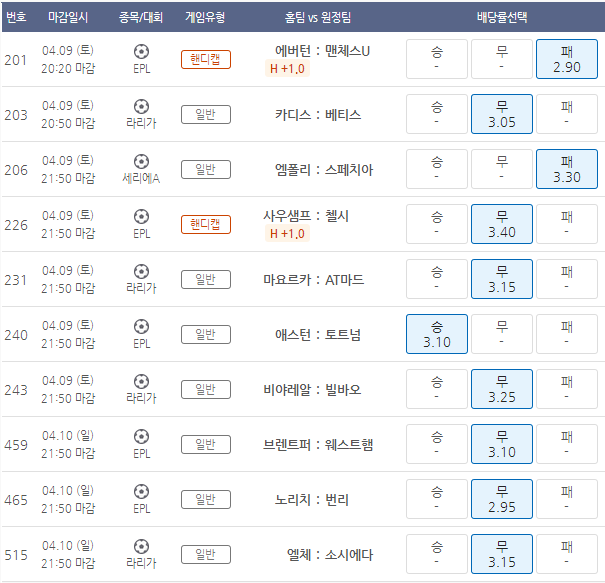Select 무 3.05 for 카디스 vs 베티스

502,114
